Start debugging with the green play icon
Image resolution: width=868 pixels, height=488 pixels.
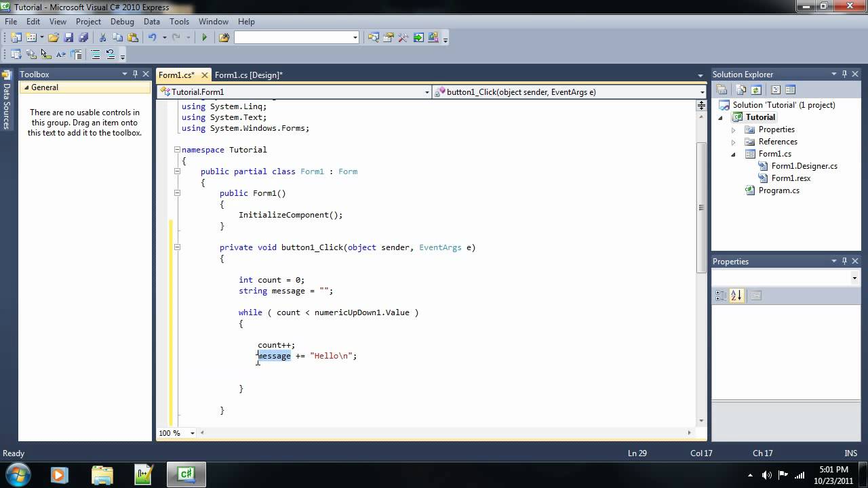tap(204, 38)
